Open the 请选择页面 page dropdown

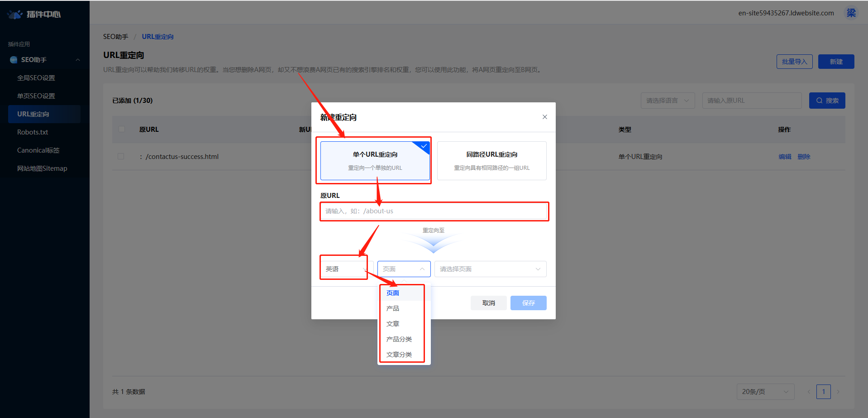490,269
